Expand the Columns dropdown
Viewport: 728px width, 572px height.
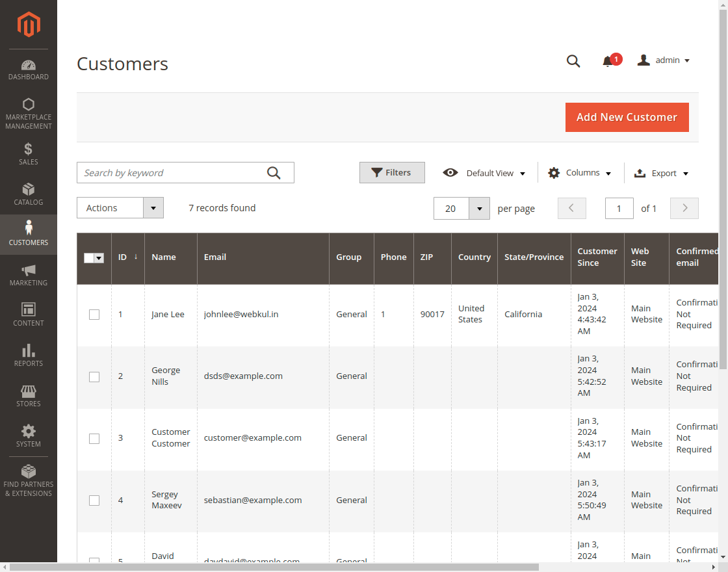coord(580,173)
